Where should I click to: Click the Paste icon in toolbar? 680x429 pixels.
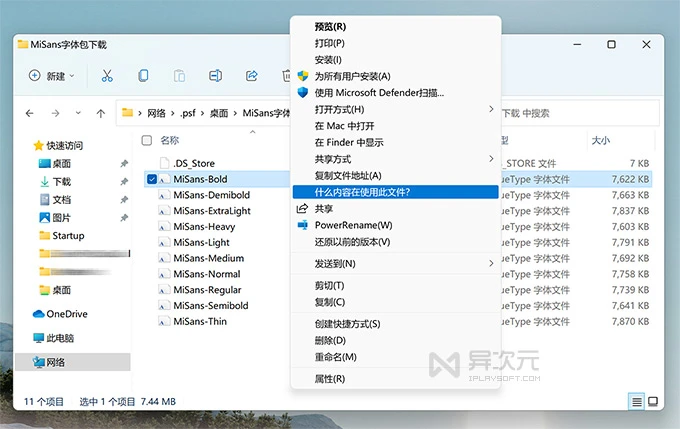pyautogui.click(x=179, y=76)
